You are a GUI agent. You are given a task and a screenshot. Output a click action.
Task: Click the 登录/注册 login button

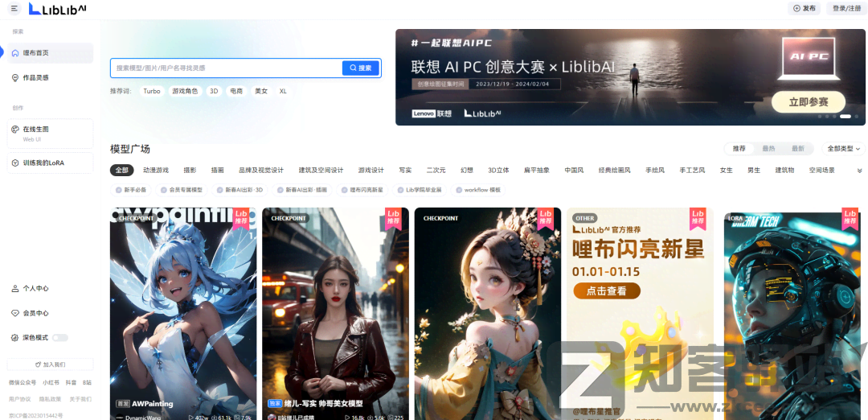click(846, 9)
